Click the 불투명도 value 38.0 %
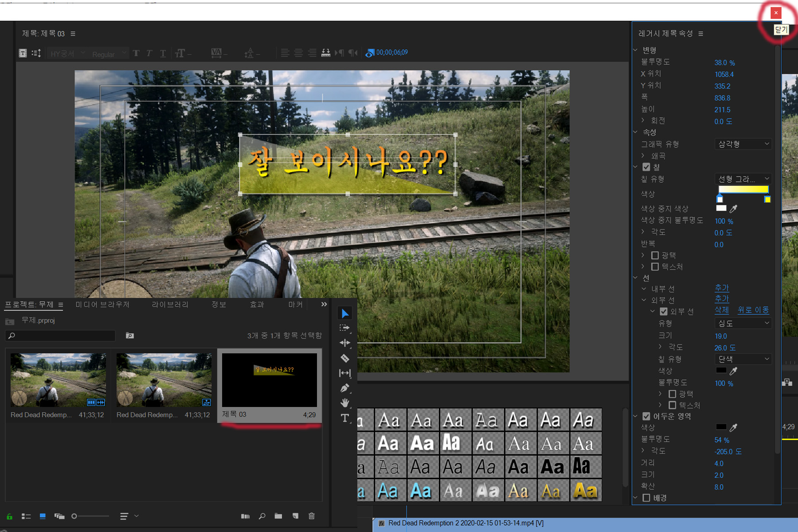The height and width of the screenshot is (532, 798). coord(724,63)
